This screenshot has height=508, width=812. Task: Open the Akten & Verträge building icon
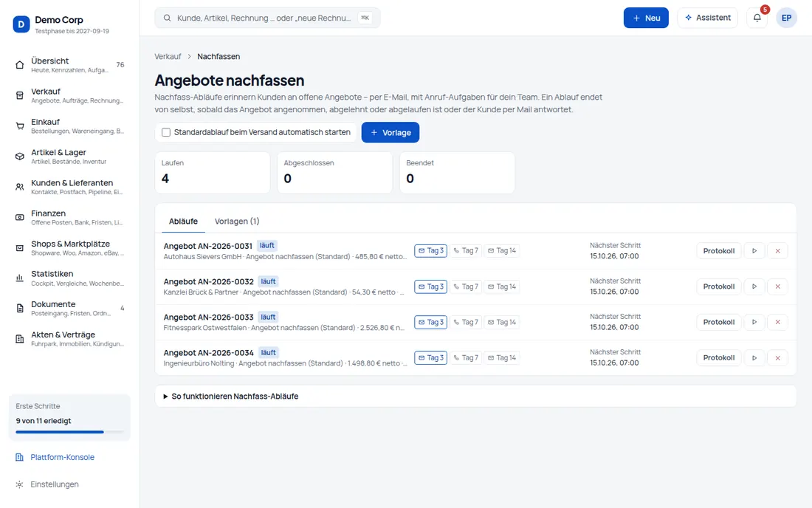[20, 339]
